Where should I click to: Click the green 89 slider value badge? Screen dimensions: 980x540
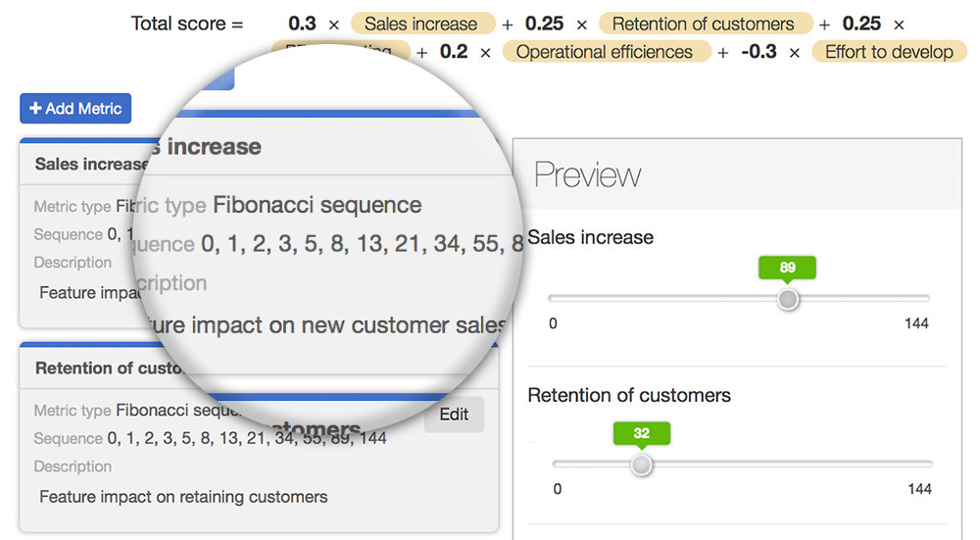pyautogui.click(x=787, y=268)
